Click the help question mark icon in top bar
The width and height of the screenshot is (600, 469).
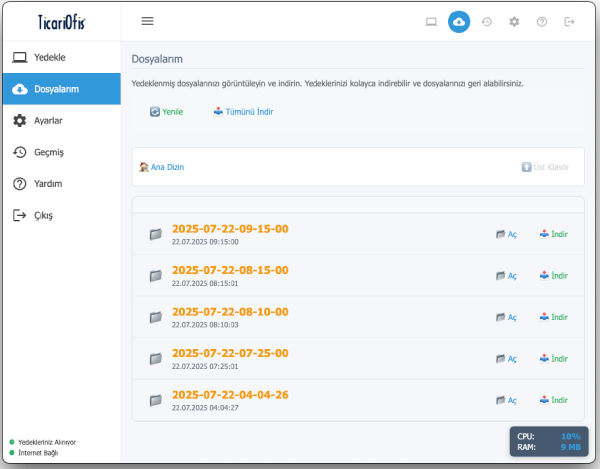tap(542, 21)
